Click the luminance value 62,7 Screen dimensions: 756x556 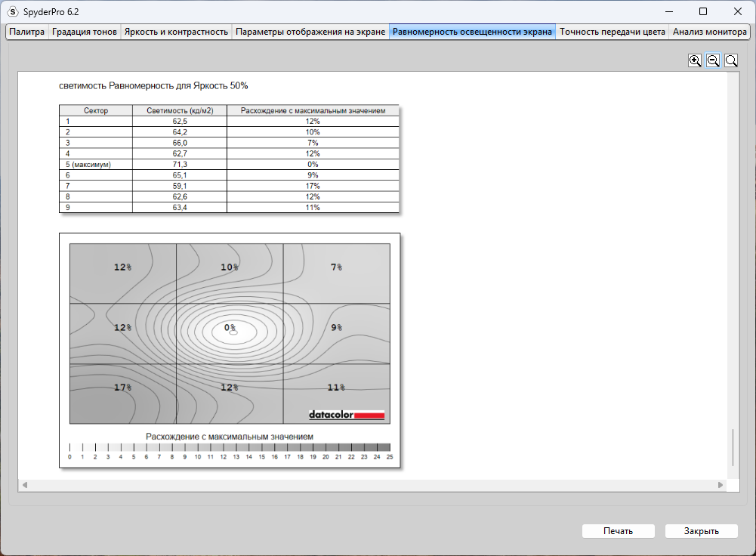pyautogui.click(x=180, y=154)
